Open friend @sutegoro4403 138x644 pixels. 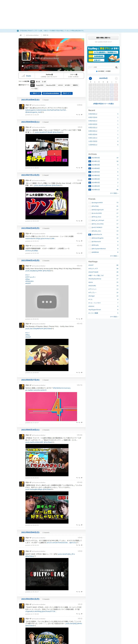pos(97,203)
